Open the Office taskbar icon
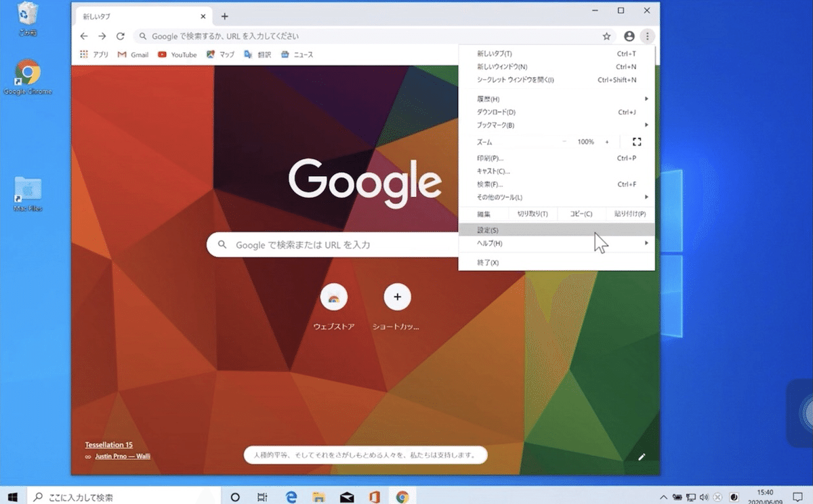This screenshot has height=504, width=813. pyautogui.click(x=375, y=497)
